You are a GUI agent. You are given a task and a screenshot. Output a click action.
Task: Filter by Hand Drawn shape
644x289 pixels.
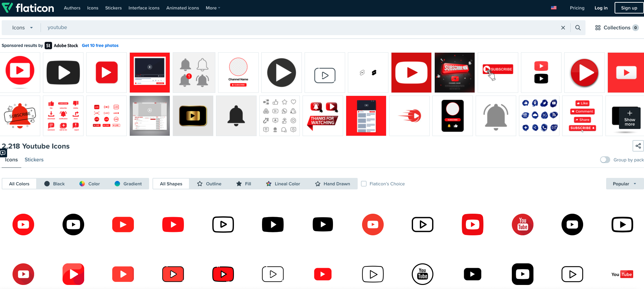333,184
